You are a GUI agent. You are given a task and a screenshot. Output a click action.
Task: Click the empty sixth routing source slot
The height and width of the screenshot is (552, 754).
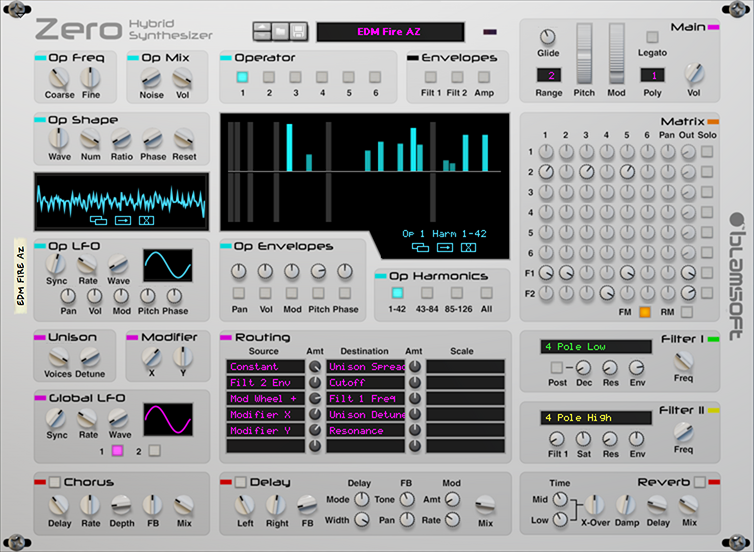pyautogui.click(x=265, y=446)
